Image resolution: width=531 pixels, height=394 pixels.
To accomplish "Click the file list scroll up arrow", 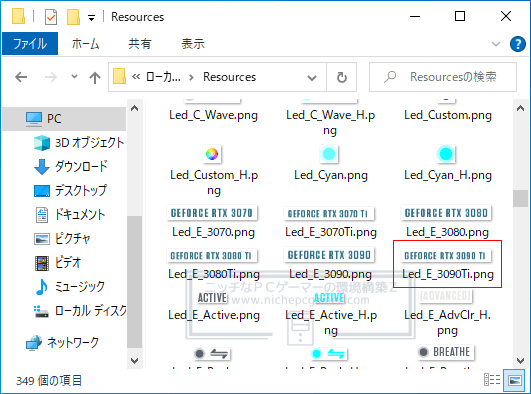I will (x=521, y=108).
